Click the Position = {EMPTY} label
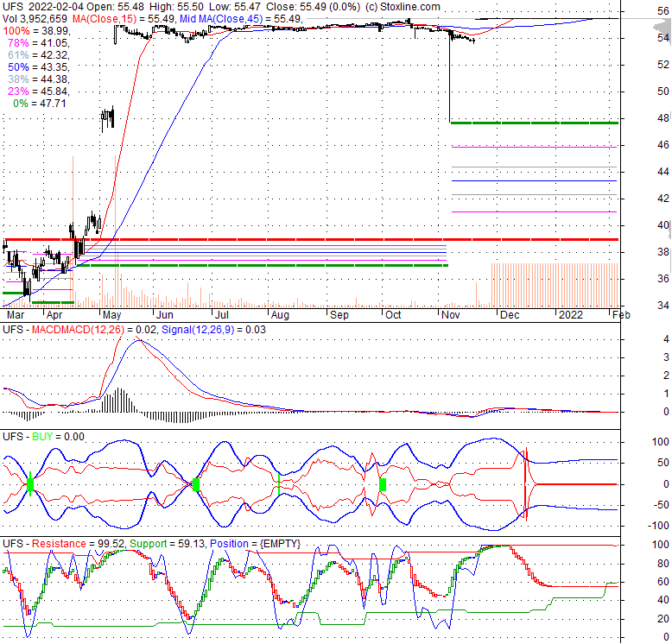 coord(255,544)
